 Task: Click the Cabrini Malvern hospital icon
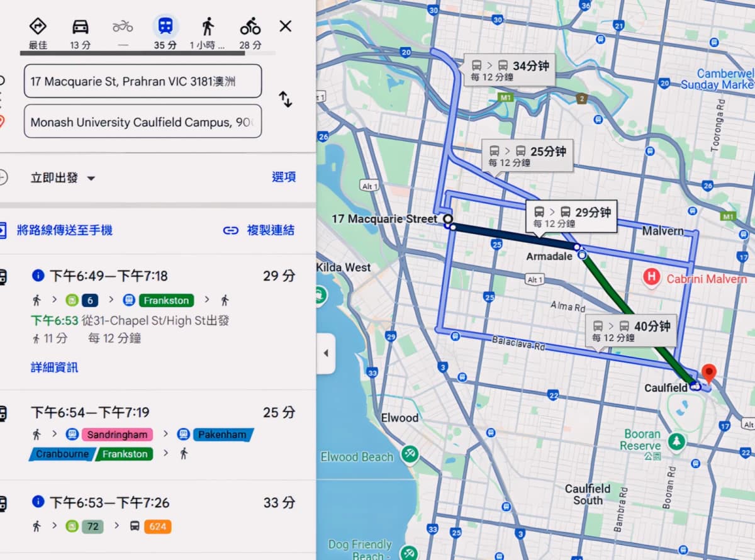pyautogui.click(x=651, y=276)
